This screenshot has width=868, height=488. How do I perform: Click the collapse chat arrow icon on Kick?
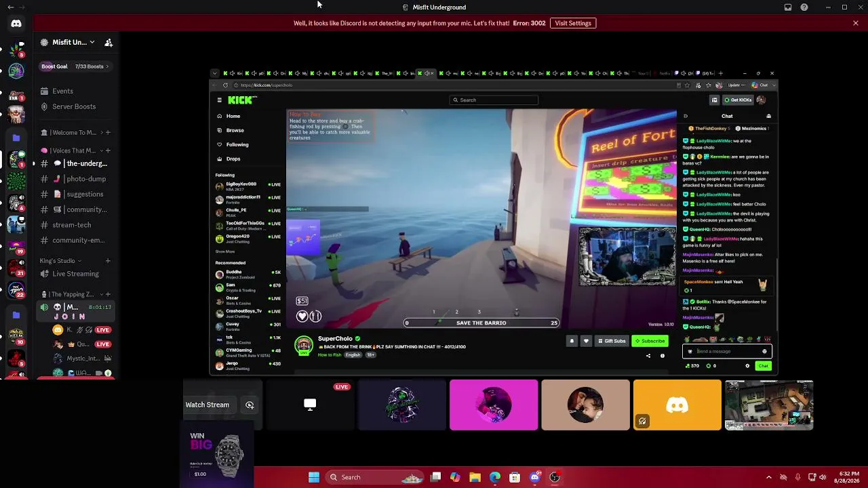(686, 116)
